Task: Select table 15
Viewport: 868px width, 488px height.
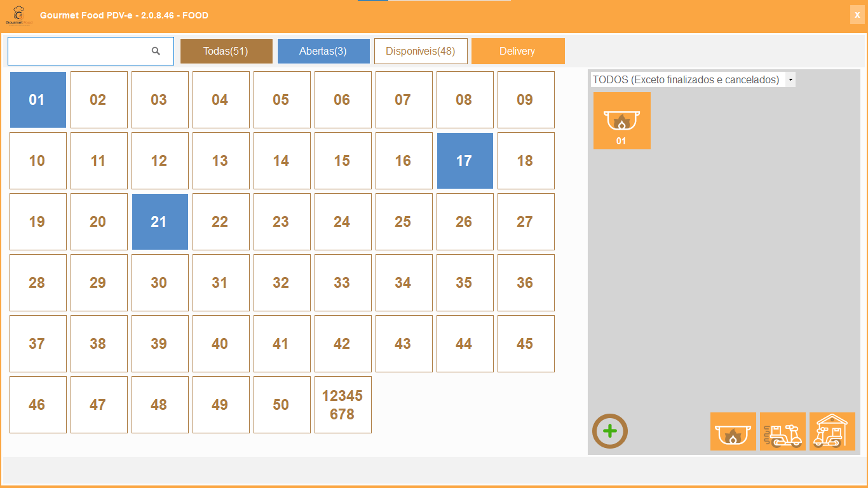Action: point(343,161)
